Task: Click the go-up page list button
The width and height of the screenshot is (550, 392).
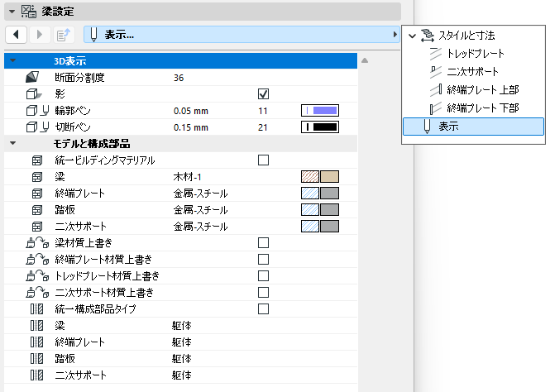Action: coord(64,35)
